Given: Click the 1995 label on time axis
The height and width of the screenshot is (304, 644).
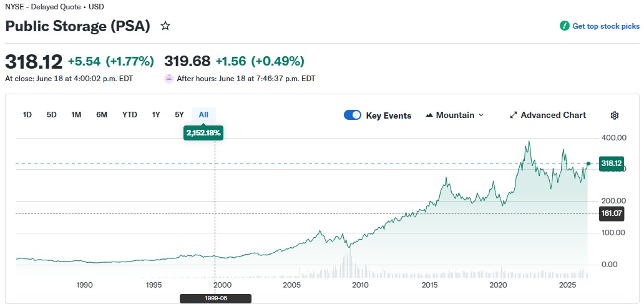Looking at the screenshot, I should pyautogui.click(x=153, y=285).
